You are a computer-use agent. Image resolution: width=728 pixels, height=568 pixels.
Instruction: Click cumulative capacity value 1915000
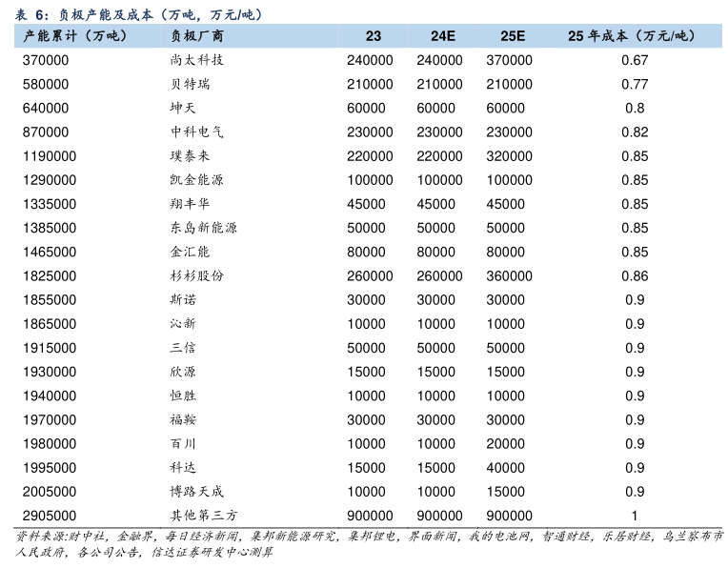coord(50,348)
